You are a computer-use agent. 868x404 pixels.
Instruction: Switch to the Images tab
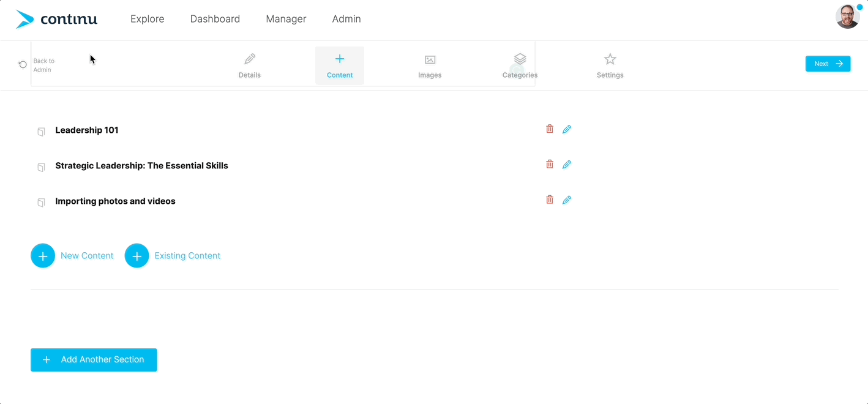click(430, 65)
